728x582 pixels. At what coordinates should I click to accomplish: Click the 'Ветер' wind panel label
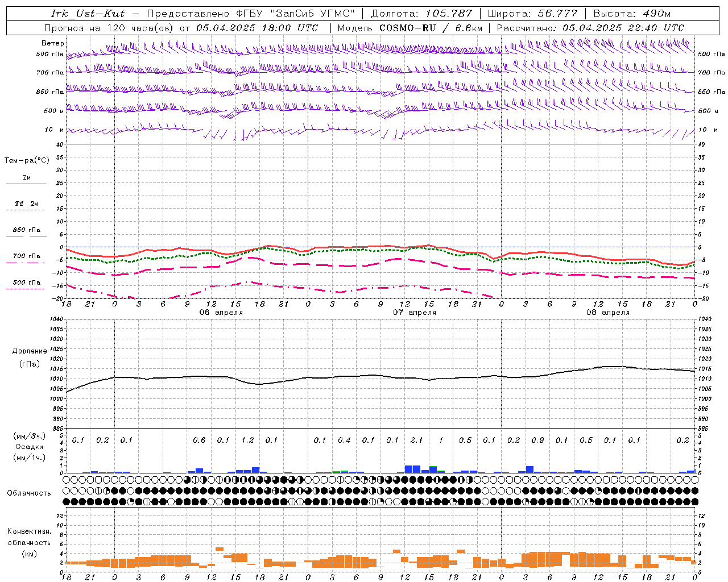(x=53, y=43)
